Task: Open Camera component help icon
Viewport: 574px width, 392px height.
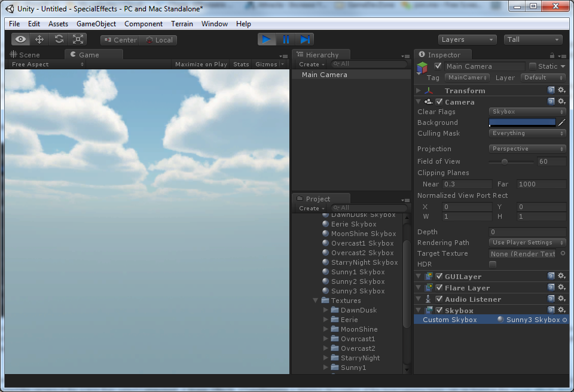Action: [x=551, y=102]
